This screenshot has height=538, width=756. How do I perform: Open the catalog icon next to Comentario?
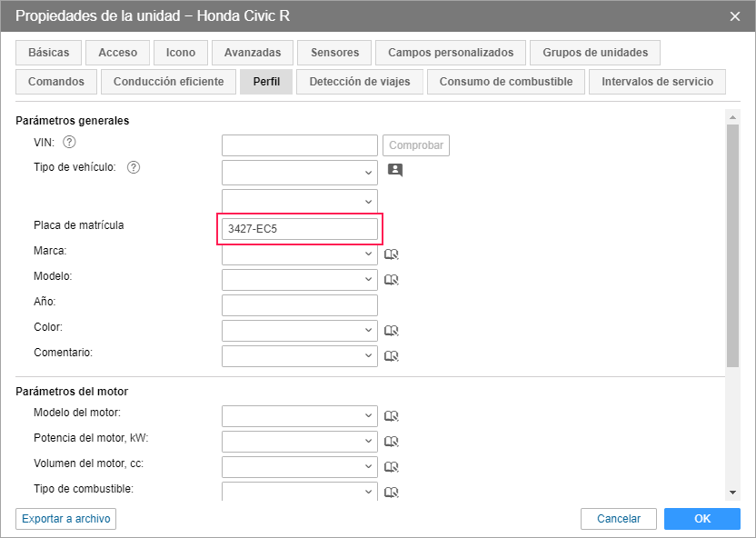point(392,356)
